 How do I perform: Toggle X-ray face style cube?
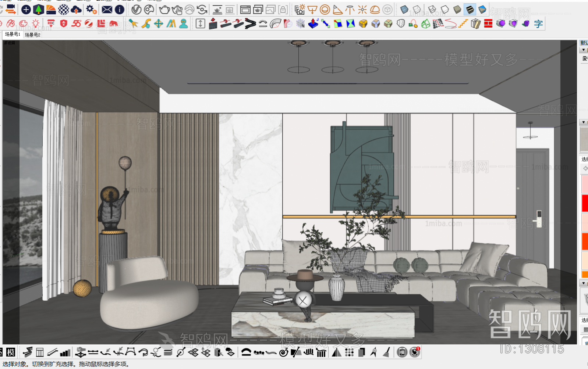404,10
